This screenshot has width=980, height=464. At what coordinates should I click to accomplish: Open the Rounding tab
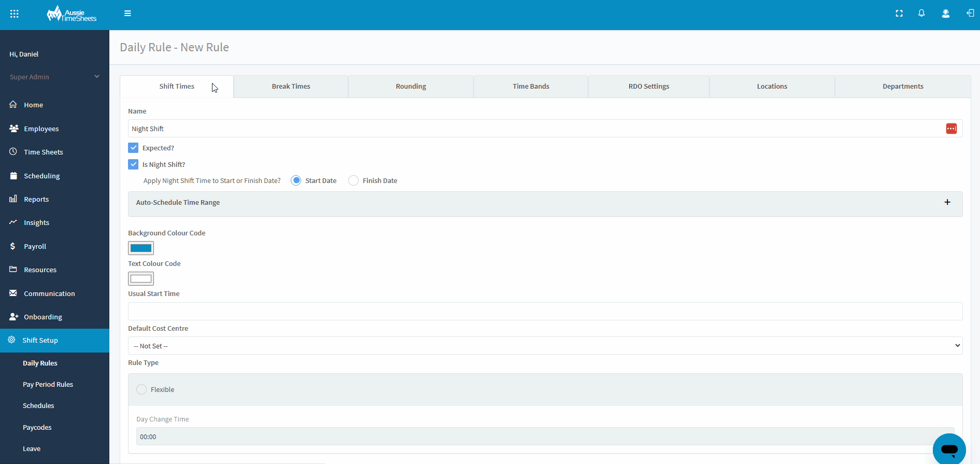point(411,87)
